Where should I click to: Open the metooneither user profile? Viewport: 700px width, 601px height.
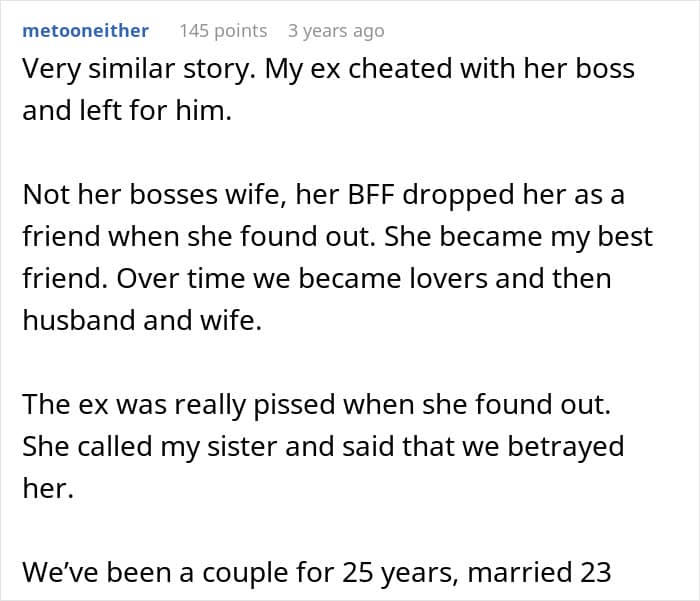point(85,31)
